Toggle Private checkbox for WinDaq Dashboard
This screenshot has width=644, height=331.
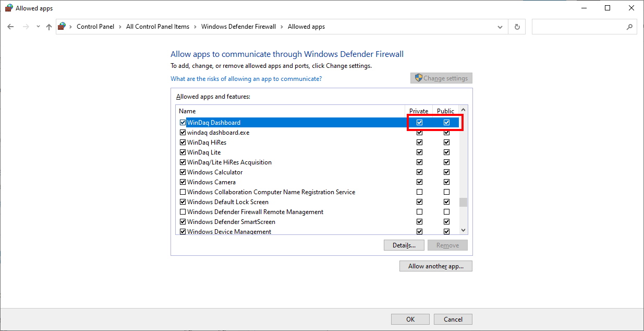click(420, 123)
